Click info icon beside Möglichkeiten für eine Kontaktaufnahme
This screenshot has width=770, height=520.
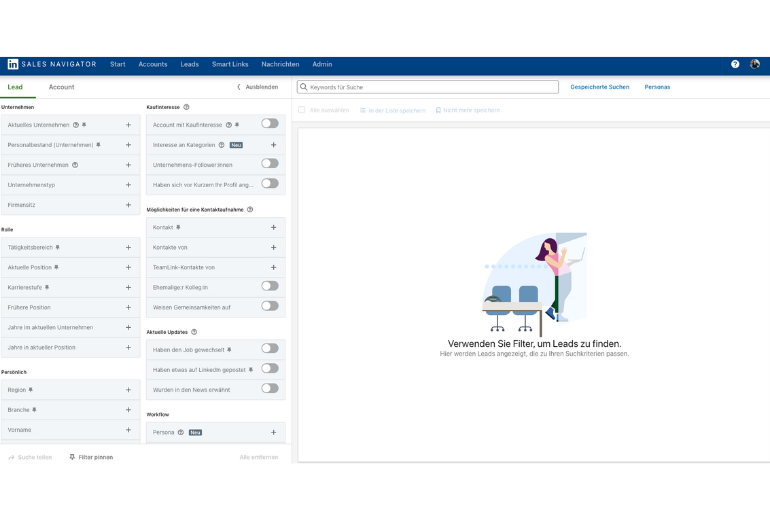(x=250, y=210)
